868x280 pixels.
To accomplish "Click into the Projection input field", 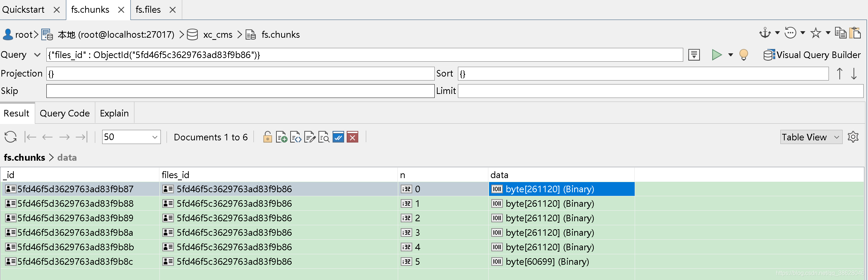I will pyautogui.click(x=241, y=74).
